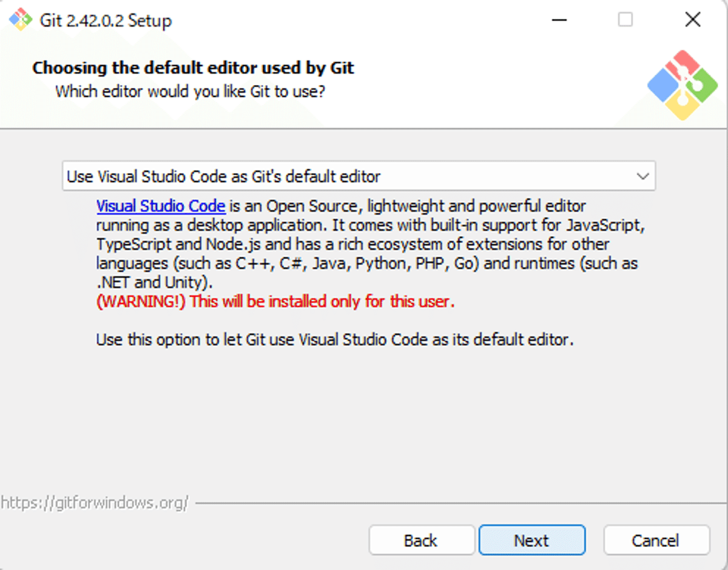Click the red WARNING text line

pos(275,301)
